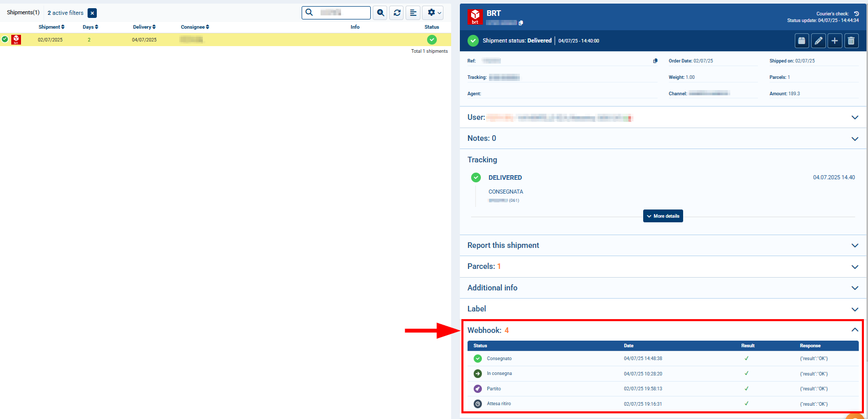Click the response text in Partito row
The image size is (868, 419).
[x=814, y=389]
